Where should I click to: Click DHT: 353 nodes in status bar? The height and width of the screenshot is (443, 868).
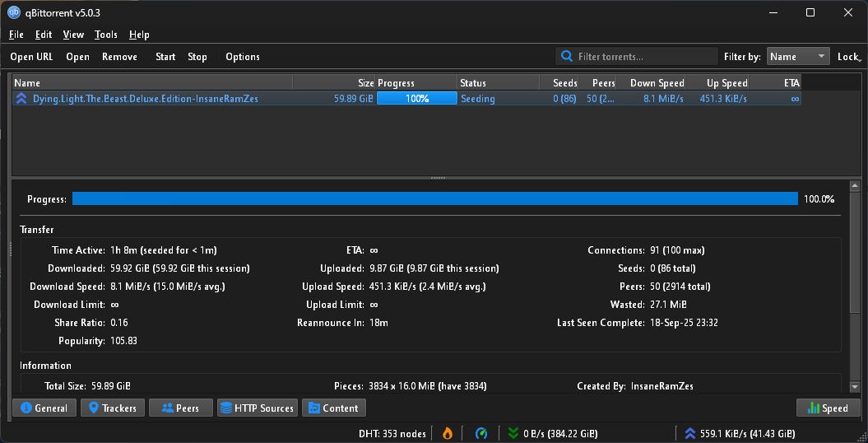click(392, 434)
